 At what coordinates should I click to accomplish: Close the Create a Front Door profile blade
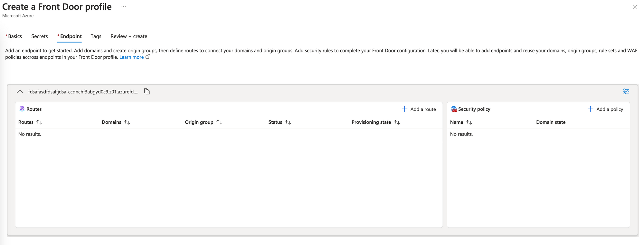click(x=635, y=7)
